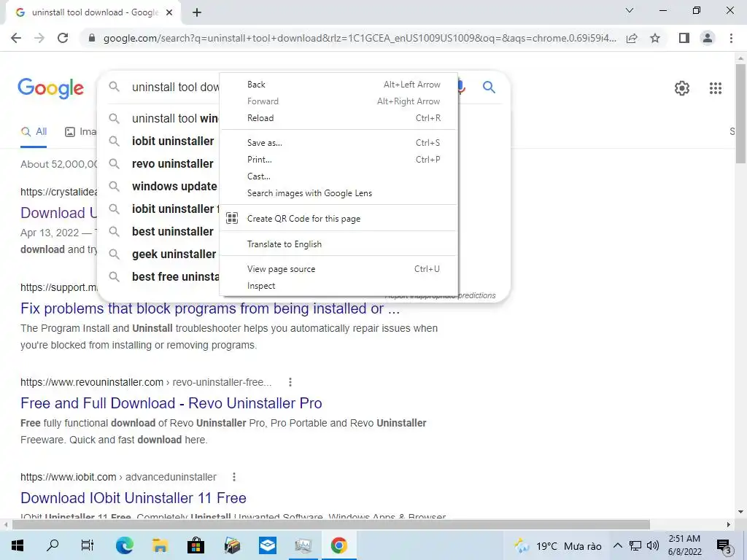This screenshot has width=747, height=560.
Task: Bookmark this page with star icon
Action: point(655,38)
